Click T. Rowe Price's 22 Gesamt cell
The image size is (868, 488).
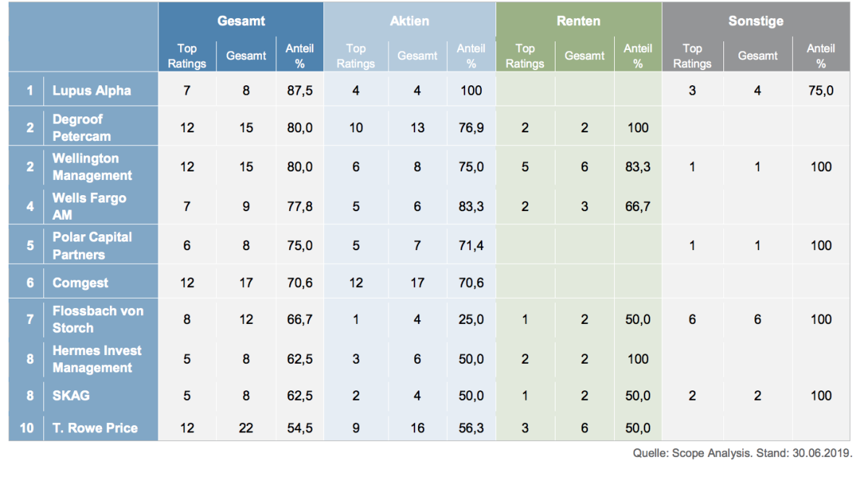tap(246, 428)
